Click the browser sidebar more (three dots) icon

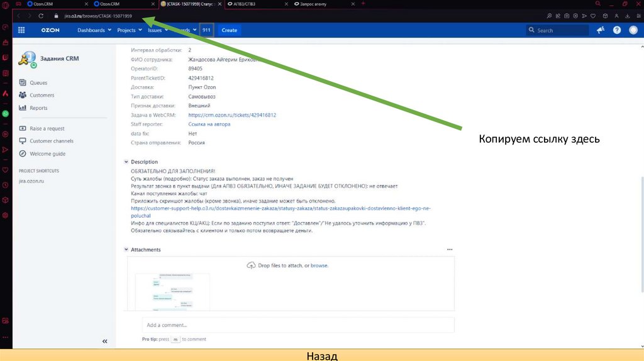(x=5, y=337)
